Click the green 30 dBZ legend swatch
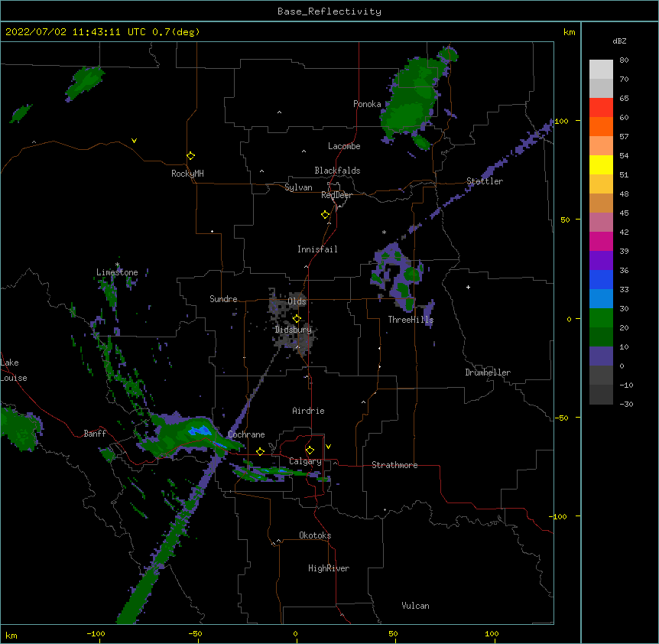The width and height of the screenshot is (659, 644). [601, 318]
